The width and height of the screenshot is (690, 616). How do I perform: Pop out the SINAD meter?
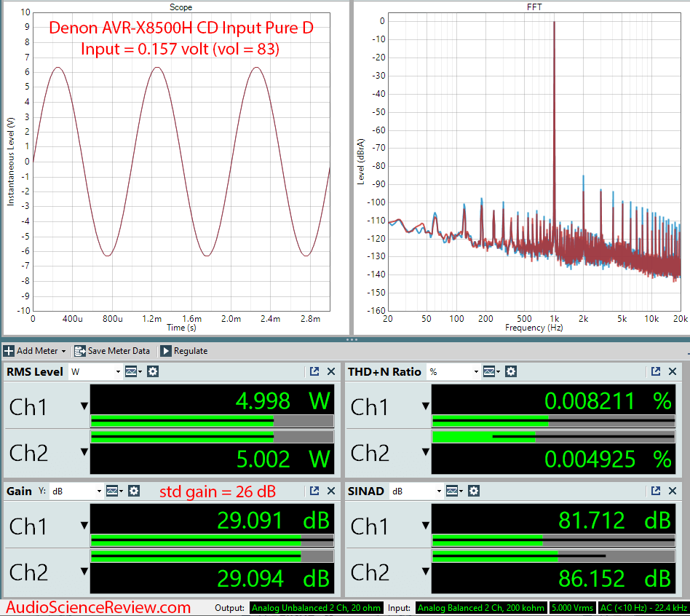coord(656,491)
